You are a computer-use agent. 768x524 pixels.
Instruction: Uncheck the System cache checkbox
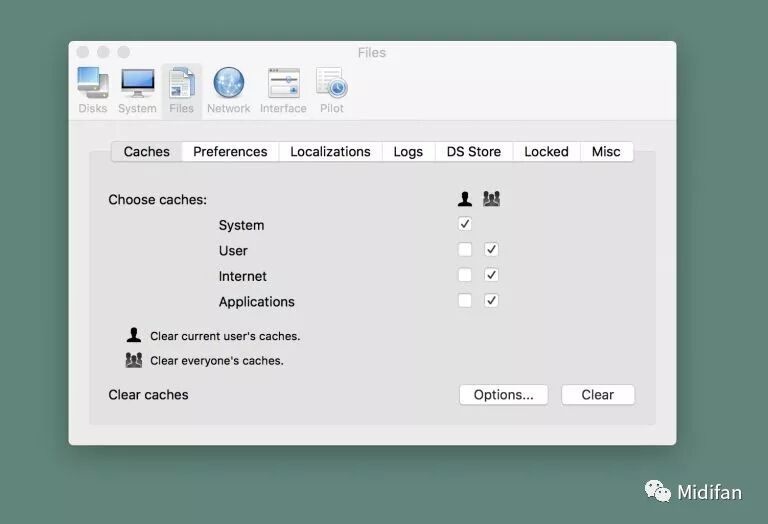point(465,224)
